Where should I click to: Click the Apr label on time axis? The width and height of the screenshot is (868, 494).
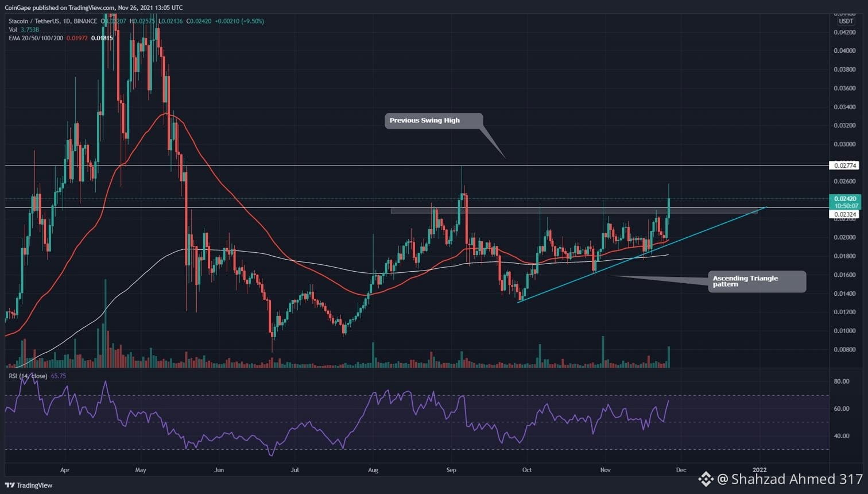pyautogui.click(x=65, y=470)
